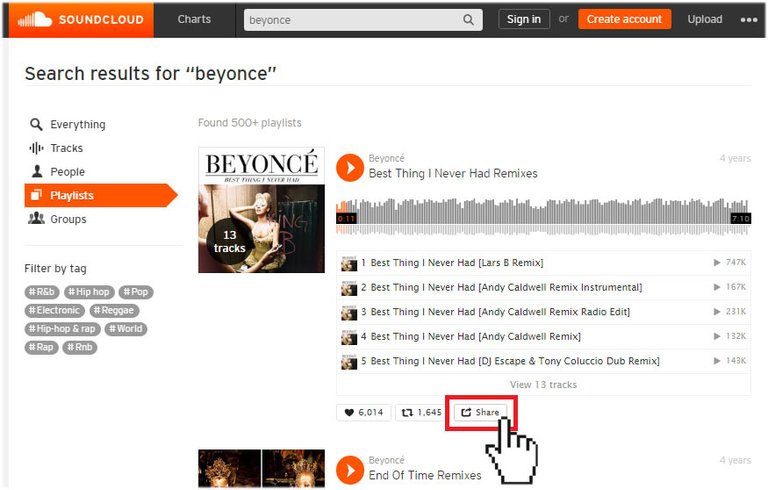
Task: Select track 3 Andy Caldwell Remix Radio Edit
Action: click(543, 312)
